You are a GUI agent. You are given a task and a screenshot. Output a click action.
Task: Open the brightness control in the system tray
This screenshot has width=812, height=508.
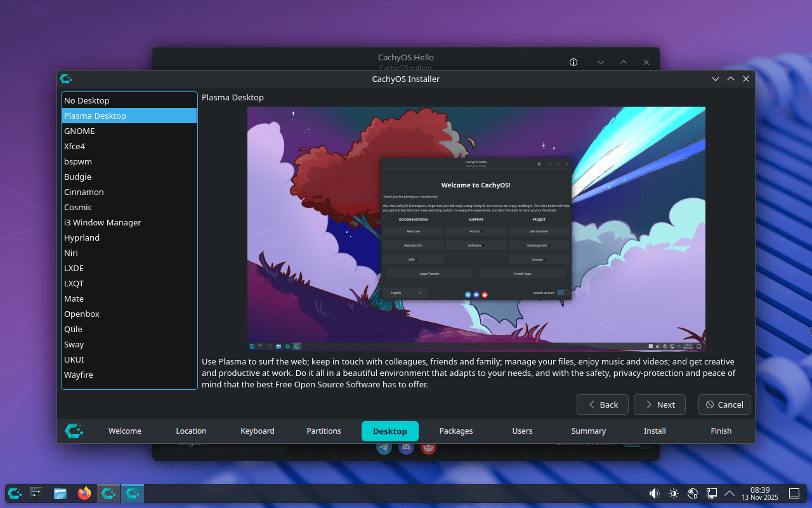tap(673, 493)
